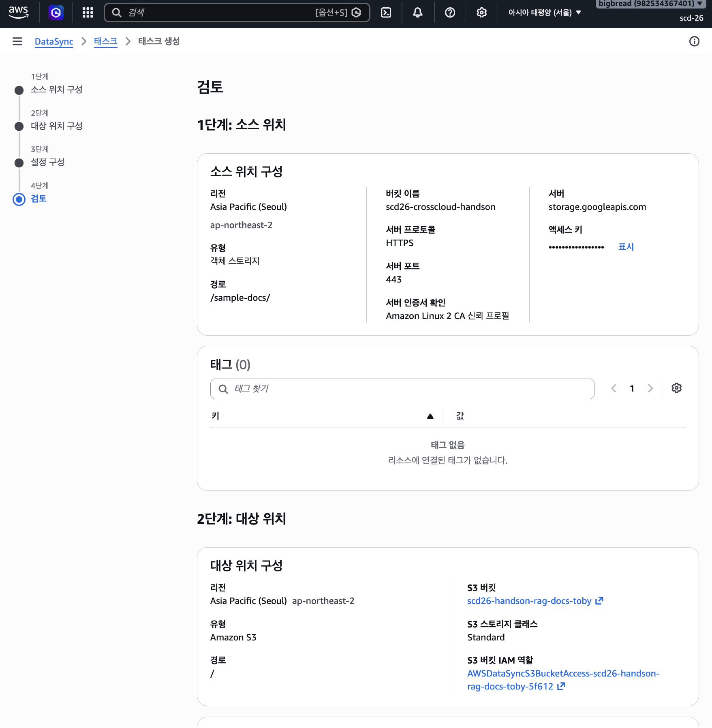This screenshot has width=712, height=728.
Task: Select the HTTPS protocol value
Action: pos(400,243)
